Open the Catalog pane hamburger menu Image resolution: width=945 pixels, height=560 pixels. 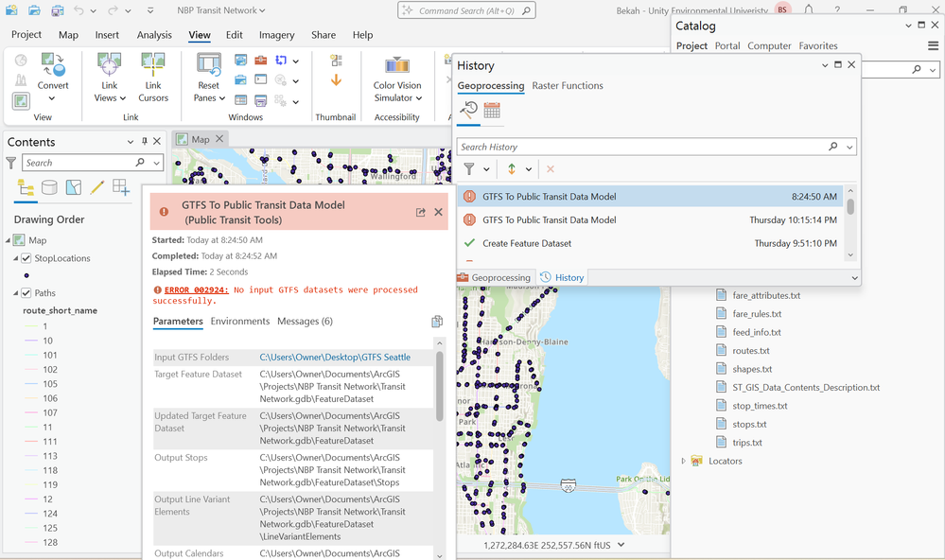click(933, 45)
